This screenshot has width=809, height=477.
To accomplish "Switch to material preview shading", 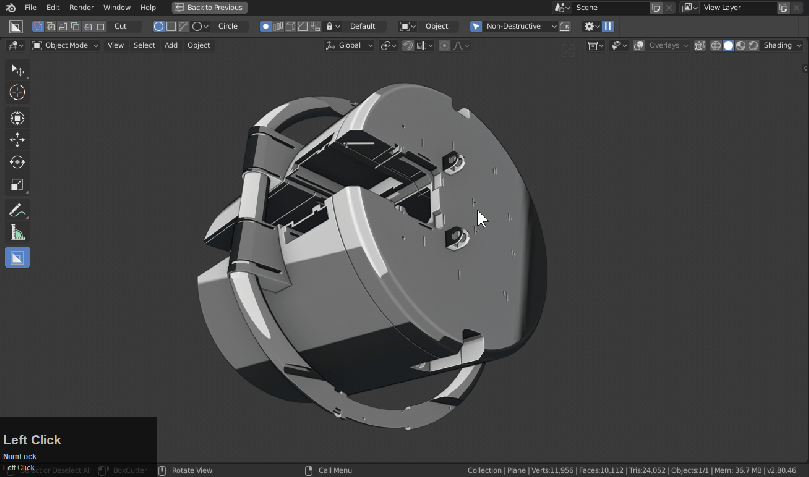I will 741,45.
